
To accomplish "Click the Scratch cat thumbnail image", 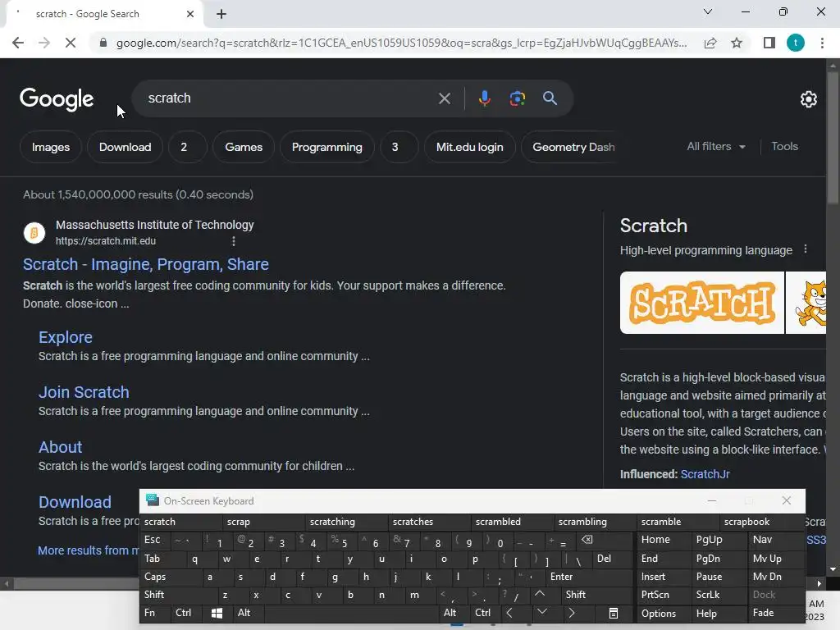I will (x=806, y=303).
